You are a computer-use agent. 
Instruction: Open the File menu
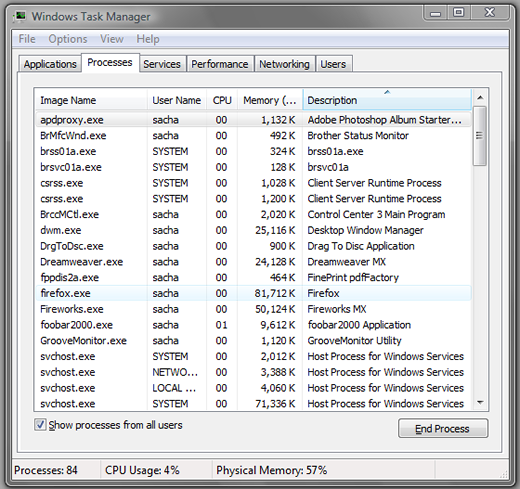click(x=27, y=39)
